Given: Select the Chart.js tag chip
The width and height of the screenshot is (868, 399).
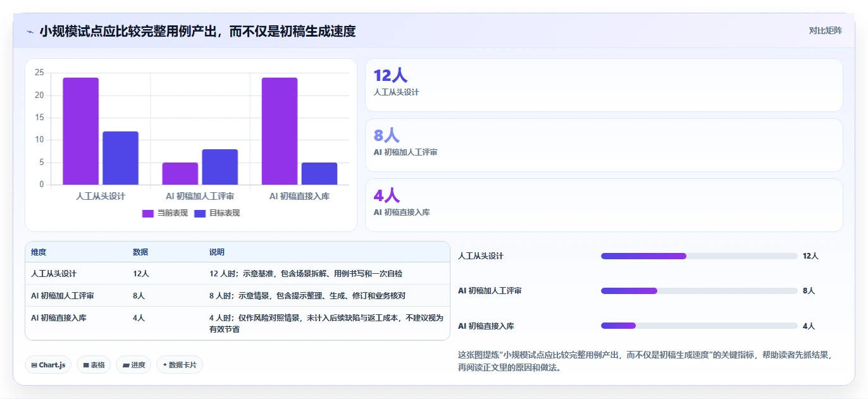Looking at the screenshot, I should [48, 365].
